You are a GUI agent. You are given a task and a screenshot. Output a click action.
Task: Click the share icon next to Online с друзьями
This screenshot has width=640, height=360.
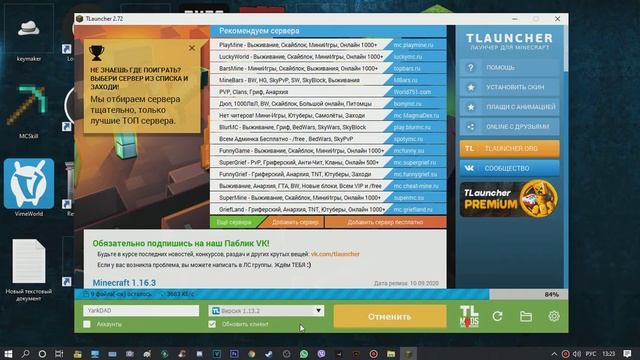471,127
